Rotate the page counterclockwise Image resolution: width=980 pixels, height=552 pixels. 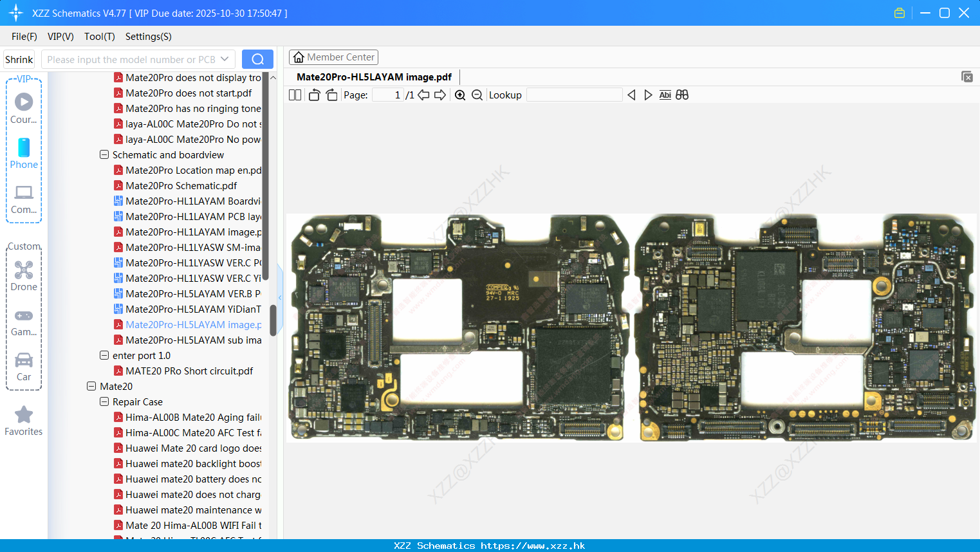314,95
